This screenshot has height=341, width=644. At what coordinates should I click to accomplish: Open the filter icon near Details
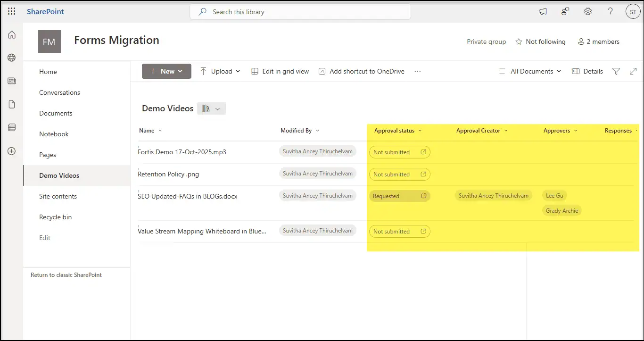(616, 71)
